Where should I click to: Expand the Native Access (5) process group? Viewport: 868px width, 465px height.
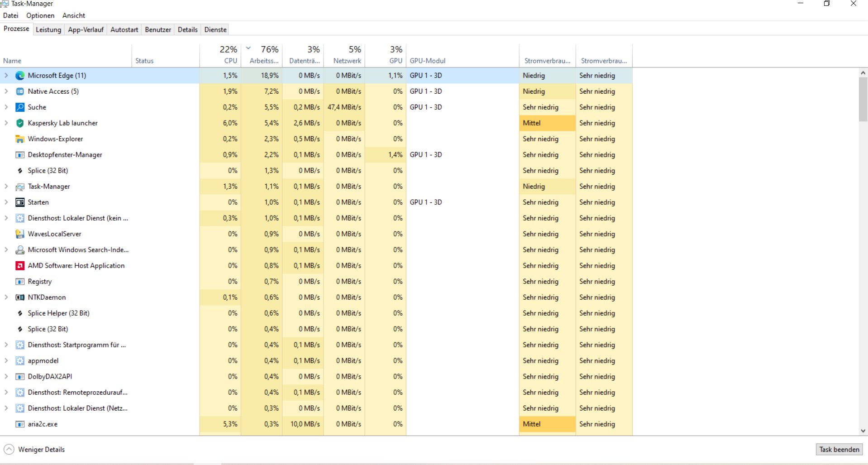pyautogui.click(x=6, y=91)
